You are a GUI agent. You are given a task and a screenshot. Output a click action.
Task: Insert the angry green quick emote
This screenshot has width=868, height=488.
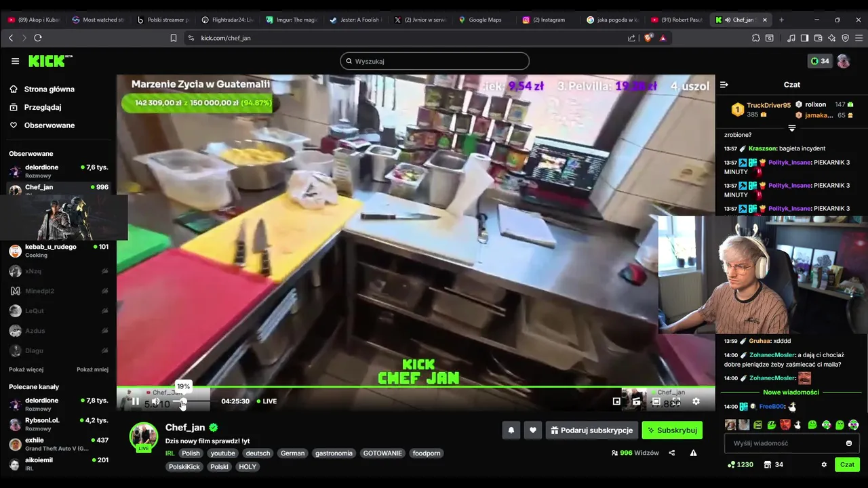pyautogui.click(x=757, y=425)
